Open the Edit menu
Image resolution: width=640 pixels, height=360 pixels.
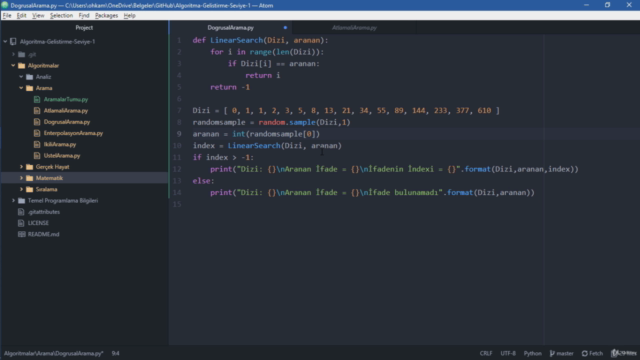(21, 16)
